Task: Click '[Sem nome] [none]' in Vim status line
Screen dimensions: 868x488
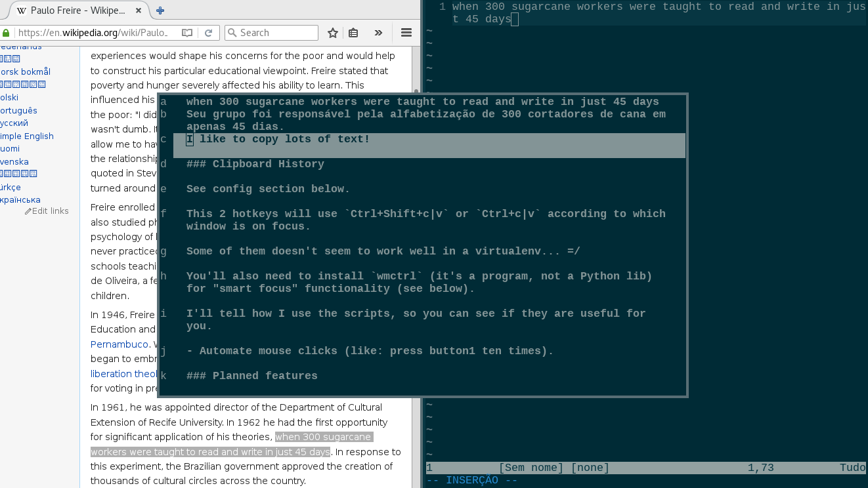Action: (x=554, y=468)
